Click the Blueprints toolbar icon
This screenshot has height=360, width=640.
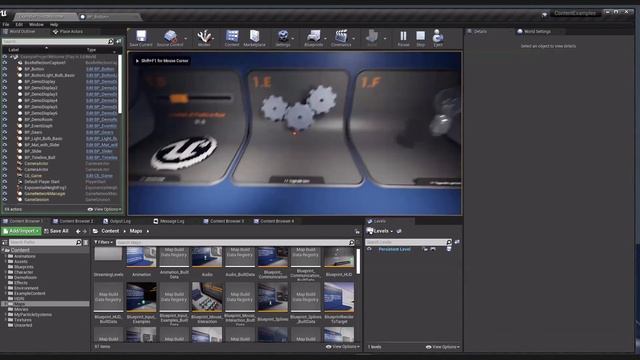(x=313, y=36)
